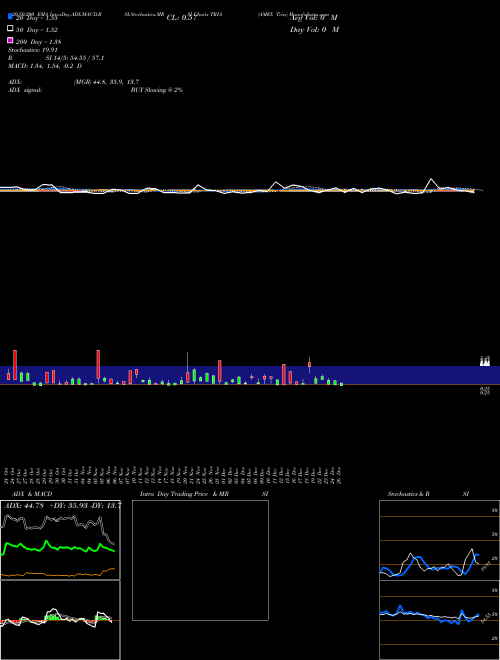Click the 'Stochastics: 19.91' reading

tap(33, 50)
